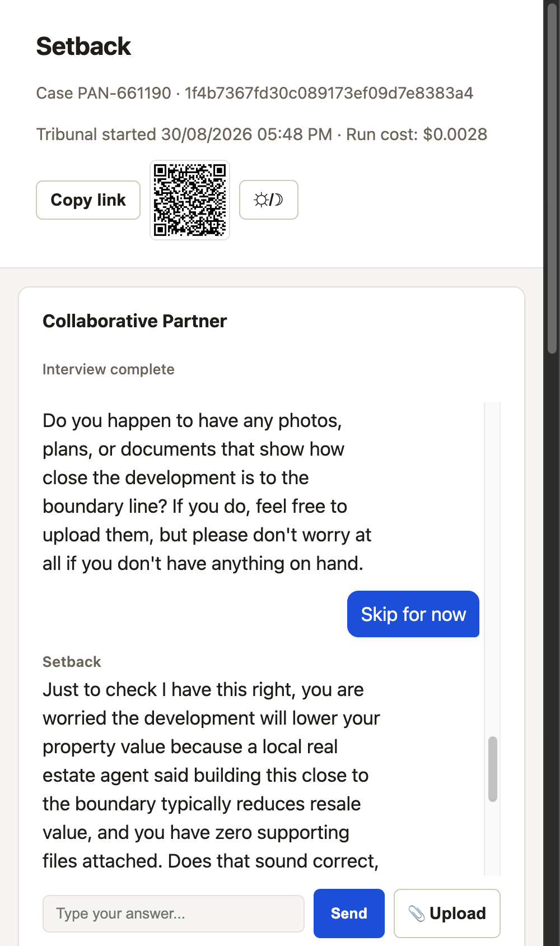This screenshot has width=560, height=946.
Task: Click the page scrollbar on the right edge
Action: point(552,179)
